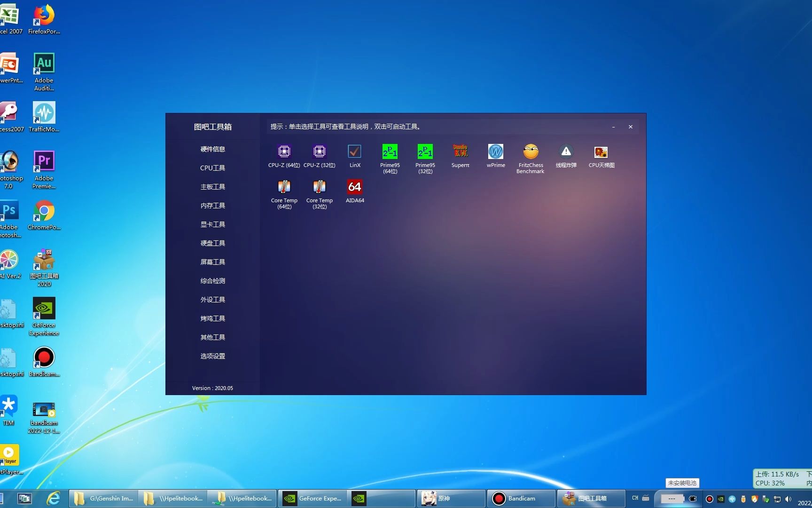Select the TrafficMonitor desktop shortcut
Image resolution: width=812 pixels, height=508 pixels.
pos(44,117)
